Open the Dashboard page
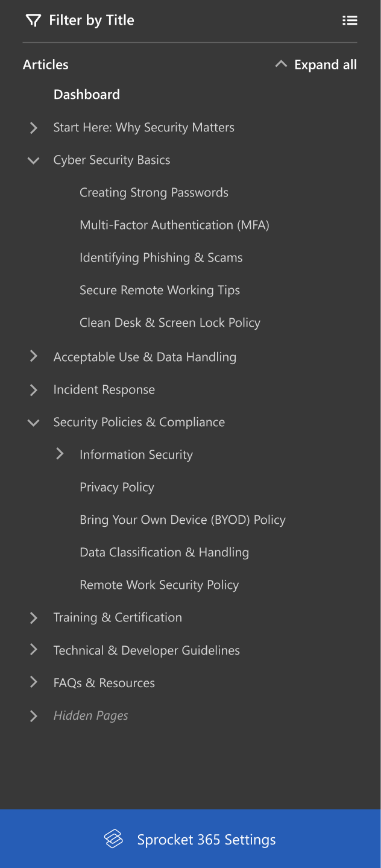 pos(87,95)
